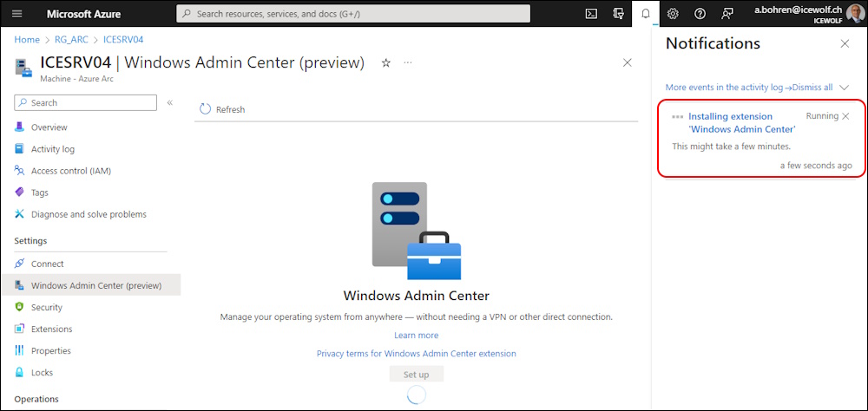This screenshot has height=411, width=868.
Task: Open Locks menu item
Action: click(x=42, y=372)
